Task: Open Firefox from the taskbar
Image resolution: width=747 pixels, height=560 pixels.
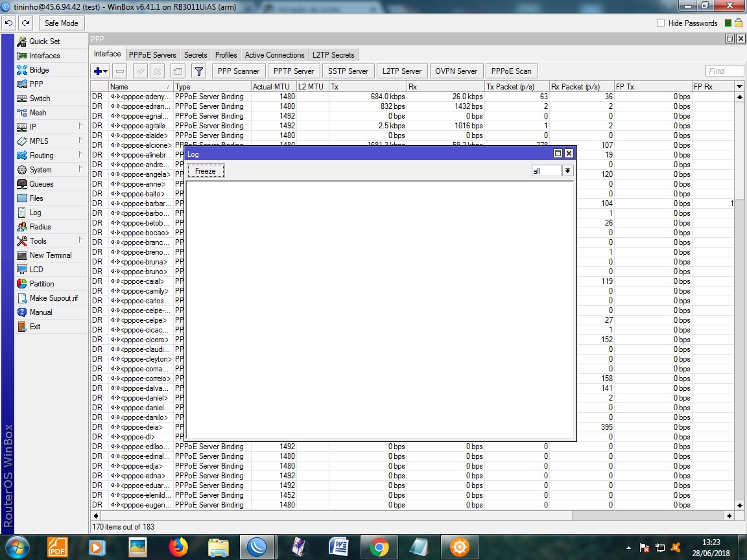Action: [179, 546]
